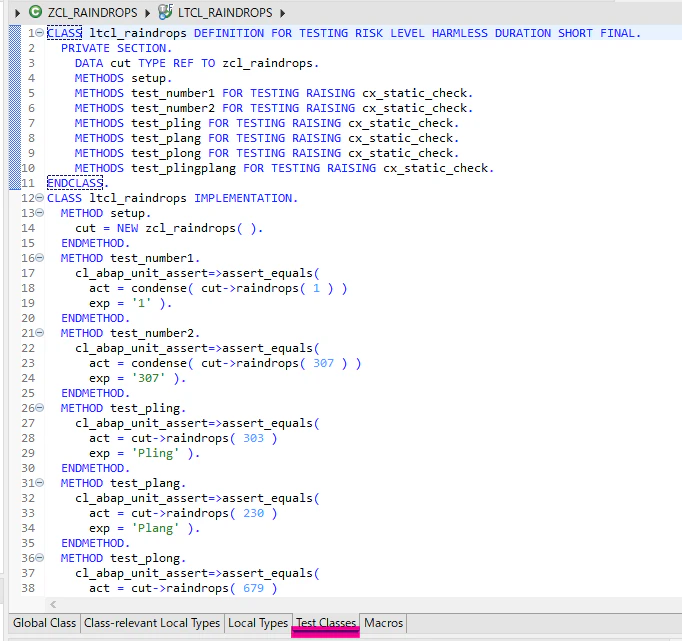This screenshot has width=682, height=641.
Task: Click string '307' on line 24
Action: (x=149, y=378)
